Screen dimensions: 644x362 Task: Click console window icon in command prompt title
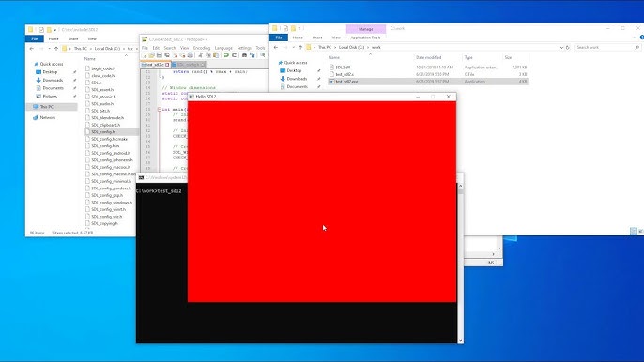coord(141,177)
